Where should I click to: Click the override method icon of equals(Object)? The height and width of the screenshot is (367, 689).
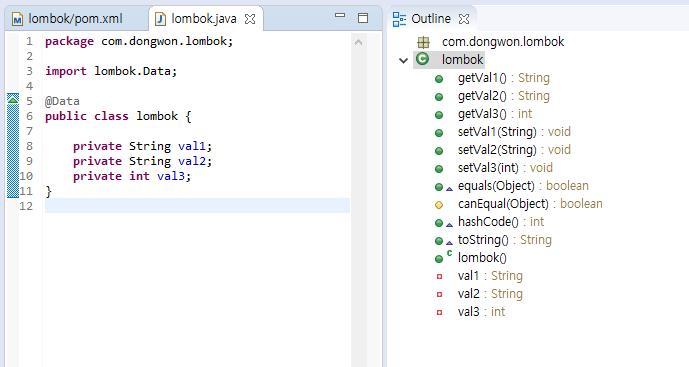[443, 187]
